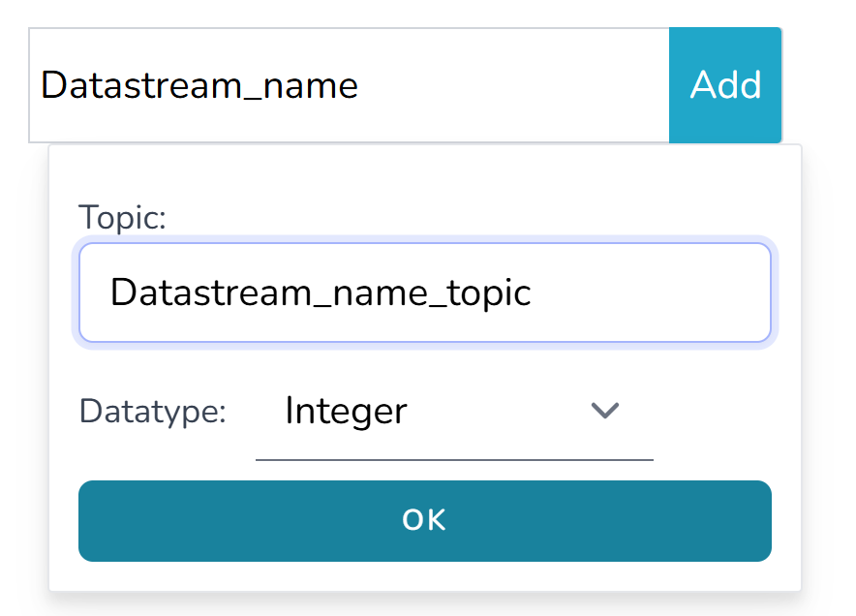Open the Integer datatype selector
This screenshot has height=616, width=856.
pyautogui.click(x=453, y=412)
